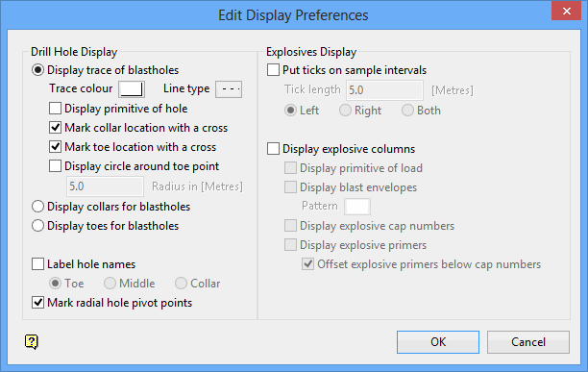Open the Line type selector
Viewport: 588px width, 372px height.
[229, 89]
